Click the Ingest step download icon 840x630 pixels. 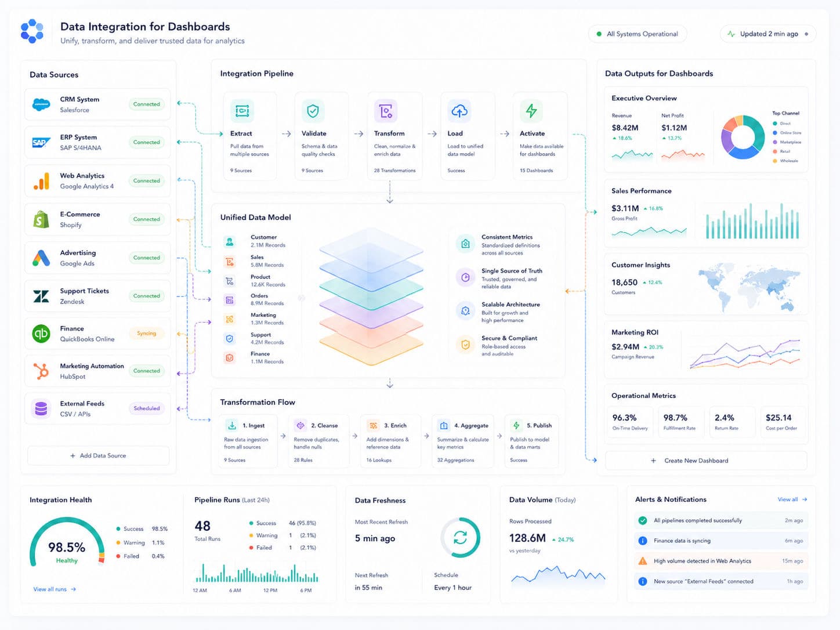(x=232, y=425)
